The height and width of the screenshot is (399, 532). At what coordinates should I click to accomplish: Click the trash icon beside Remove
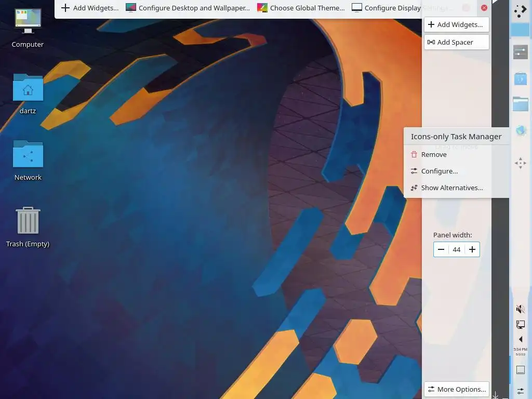coord(414,154)
